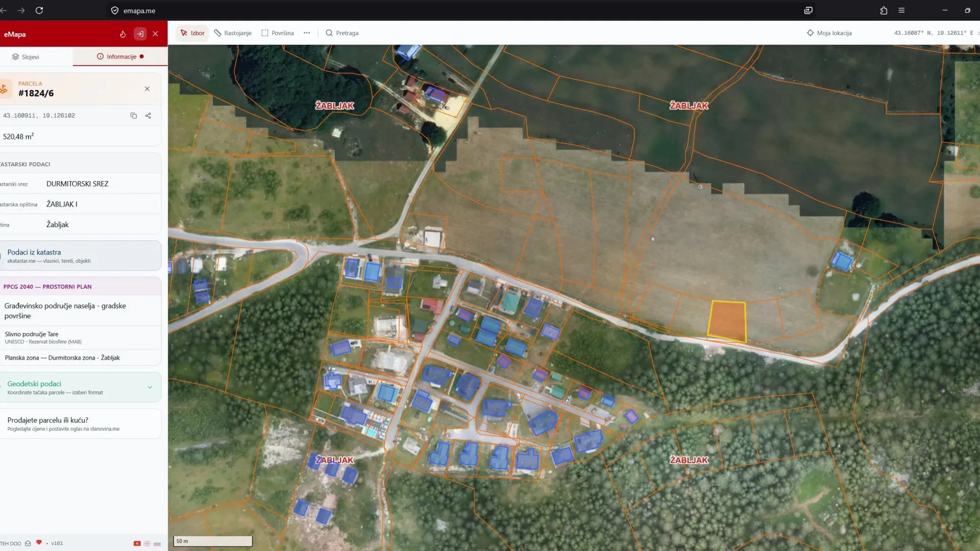
Task: Copy the parcel coordinates
Action: point(134,116)
